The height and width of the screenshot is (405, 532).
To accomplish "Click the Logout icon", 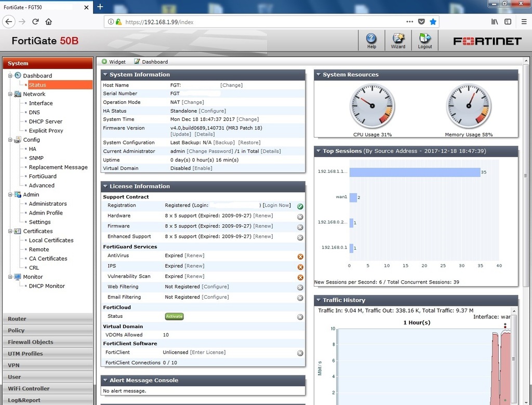I will [x=425, y=40].
